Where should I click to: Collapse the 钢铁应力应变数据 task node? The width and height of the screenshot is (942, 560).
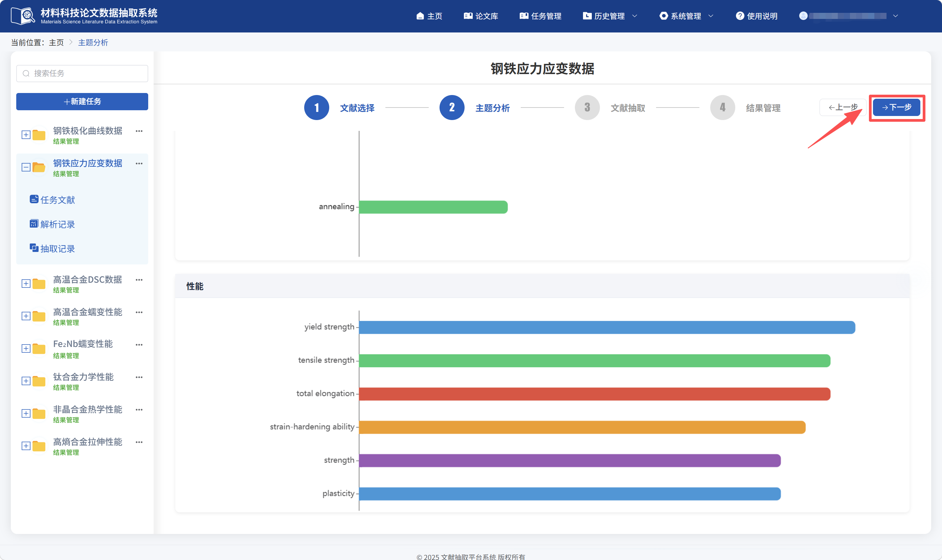pyautogui.click(x=26, y=167)
